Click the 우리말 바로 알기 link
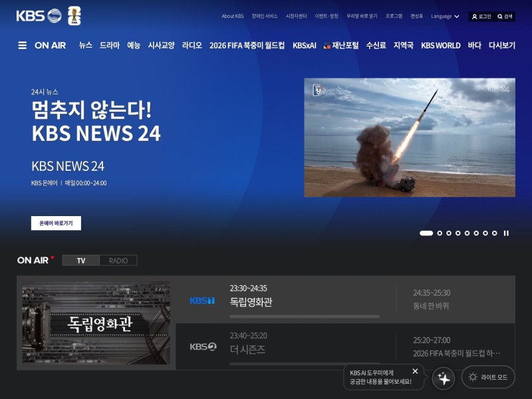The height and width of the screenshot is (399, 532). click(x=362, y=16)
